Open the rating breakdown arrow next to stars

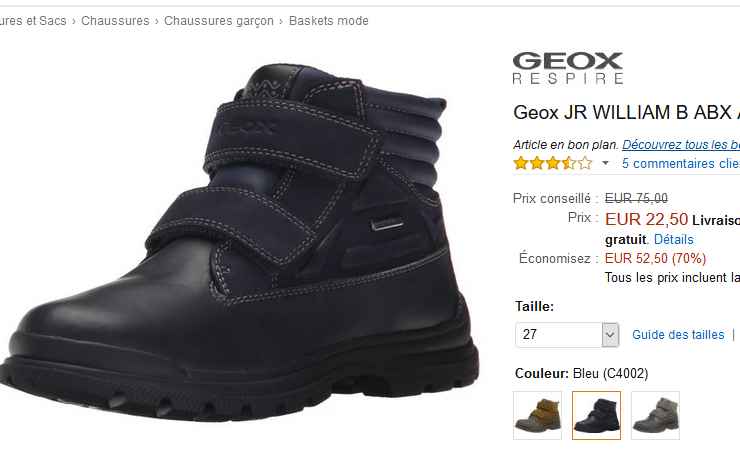tap(605, 164)
